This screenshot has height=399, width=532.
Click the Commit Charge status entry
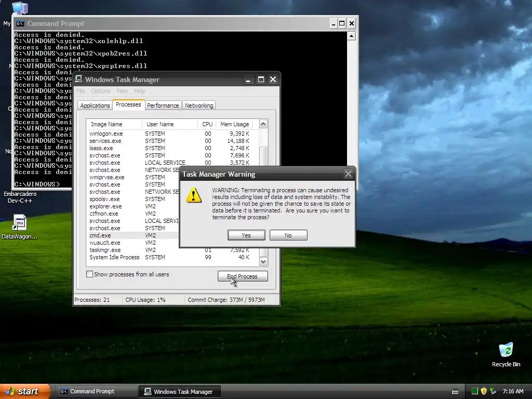(x=227, y=300)
